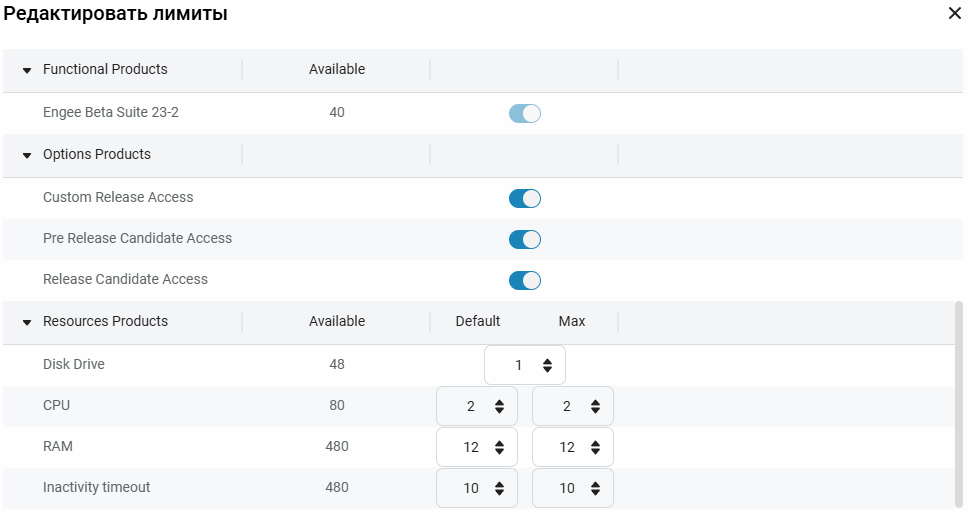Click the CPU row label

point(56,405)
